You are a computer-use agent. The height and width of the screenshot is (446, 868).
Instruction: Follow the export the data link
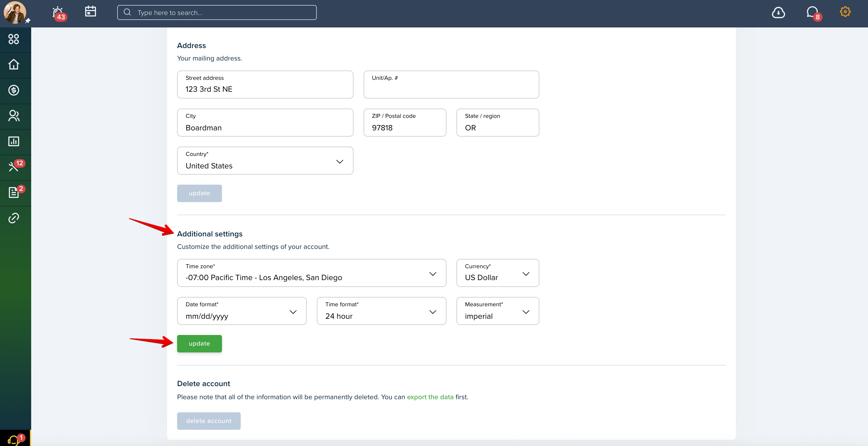point(430,397)
